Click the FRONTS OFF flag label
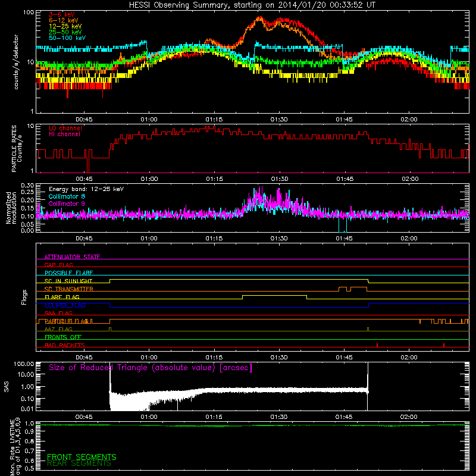This screenshot has height=476, width=476. [x=63, y=337]
